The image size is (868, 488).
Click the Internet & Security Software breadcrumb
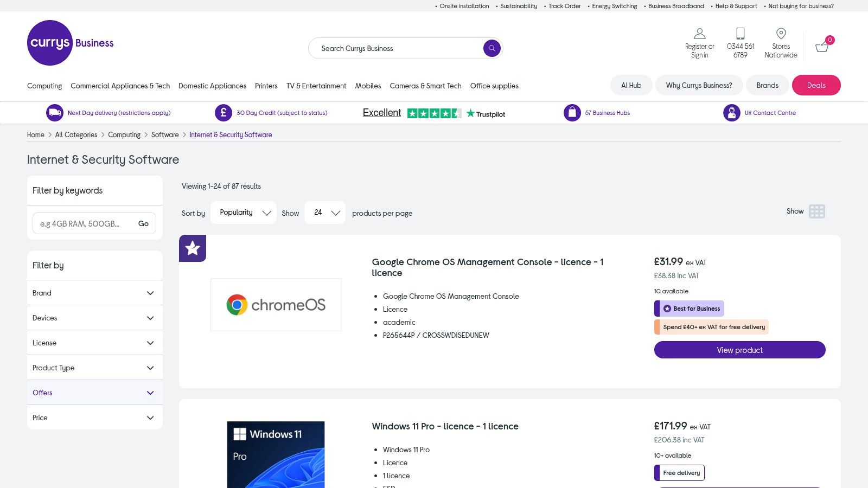pyautogui.click(x=231, y=134)
